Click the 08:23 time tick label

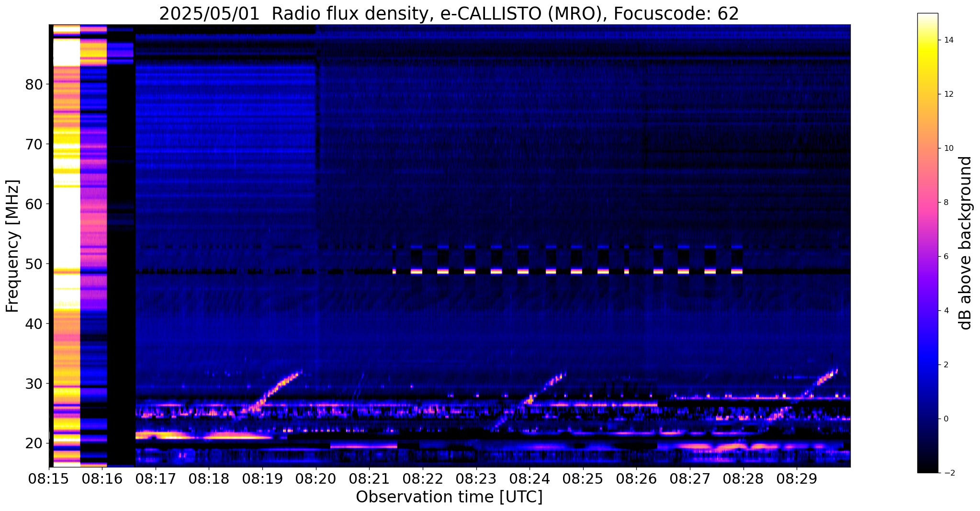point(476,479)
